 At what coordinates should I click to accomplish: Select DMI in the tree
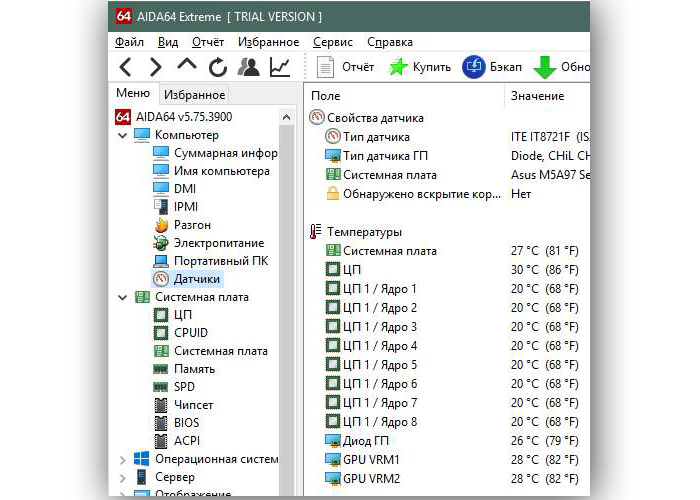tap(185, 189)
